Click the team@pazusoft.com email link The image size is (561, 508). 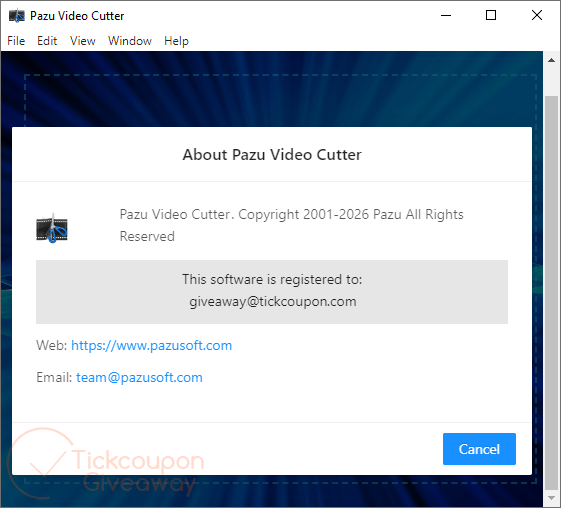click(x=139, y=377)
